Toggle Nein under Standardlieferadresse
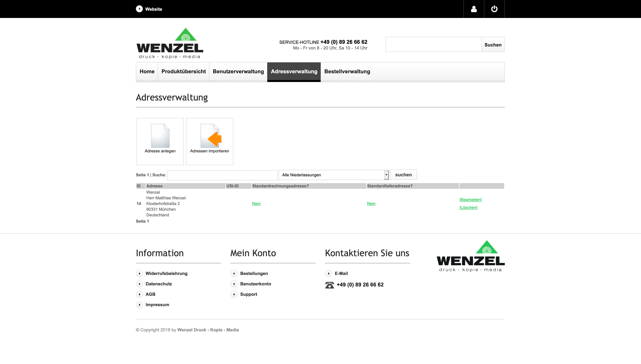Image resolution: width=641 pixels, height=364 pixels. click(371, 203)
